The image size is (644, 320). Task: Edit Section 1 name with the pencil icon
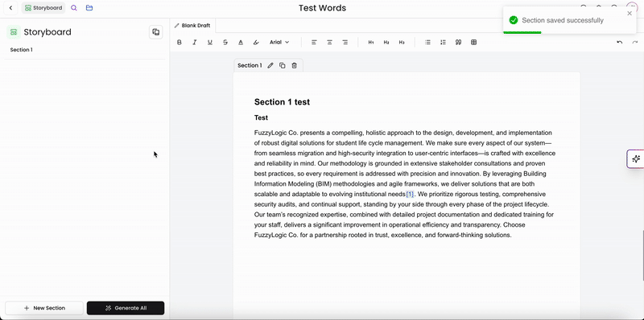coord(270,65)
